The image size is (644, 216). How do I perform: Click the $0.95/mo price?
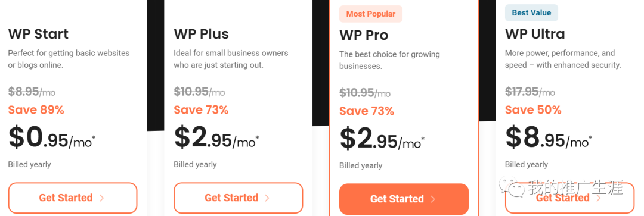coord(52,137)
